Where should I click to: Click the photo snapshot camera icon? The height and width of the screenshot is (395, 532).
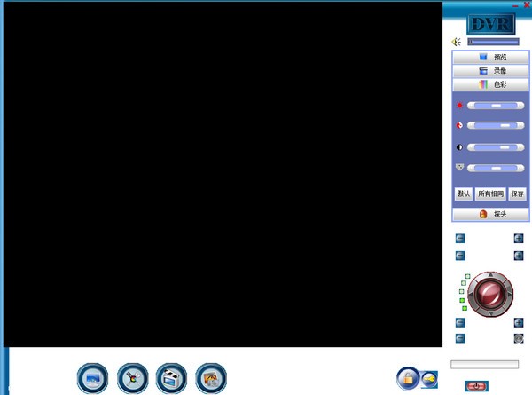tap(211, 378)
